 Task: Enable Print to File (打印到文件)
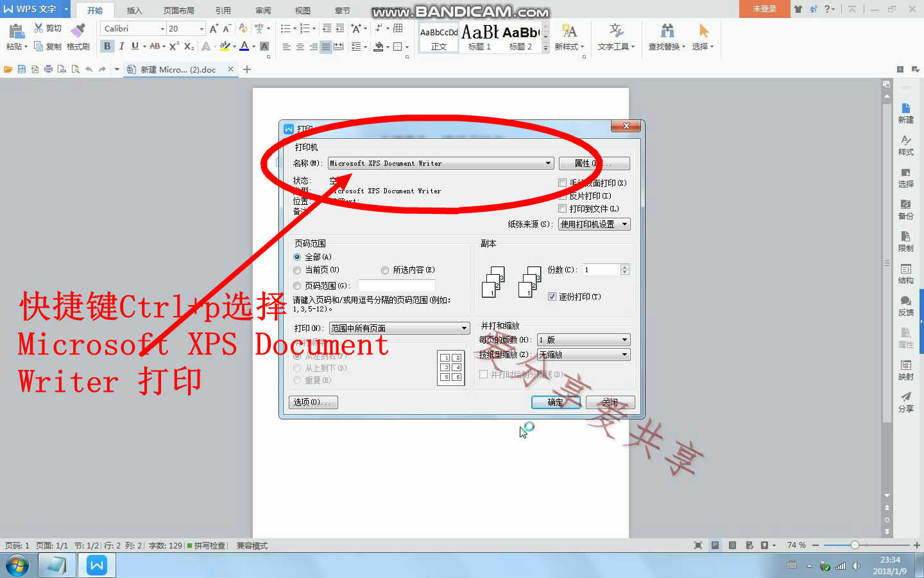coord(563,209)
